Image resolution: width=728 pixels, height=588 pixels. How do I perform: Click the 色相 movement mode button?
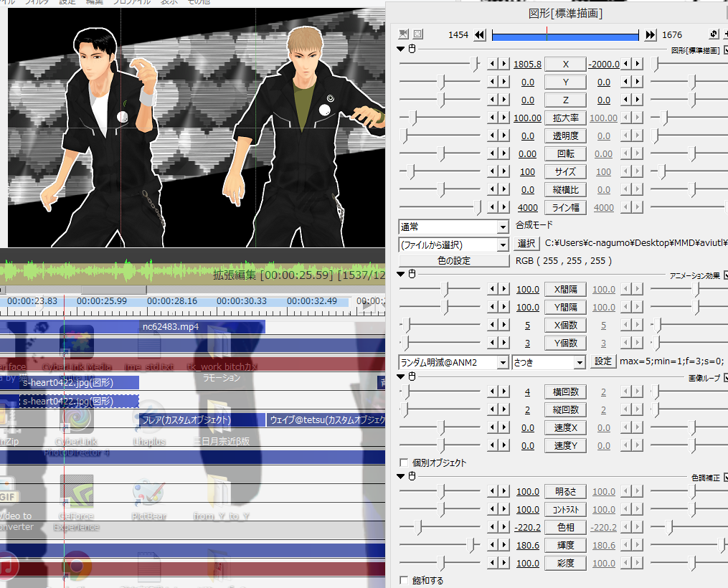click(x=565, y=527)
